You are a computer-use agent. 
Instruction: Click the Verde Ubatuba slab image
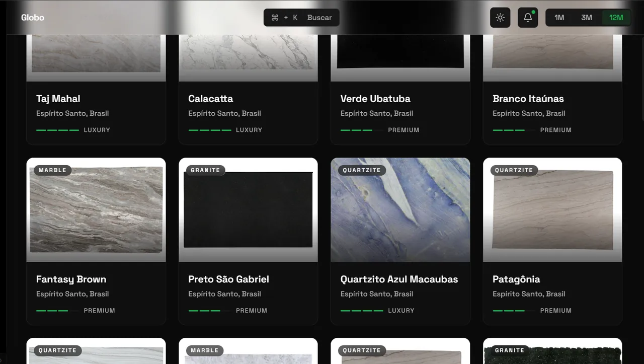coord(400,58)
